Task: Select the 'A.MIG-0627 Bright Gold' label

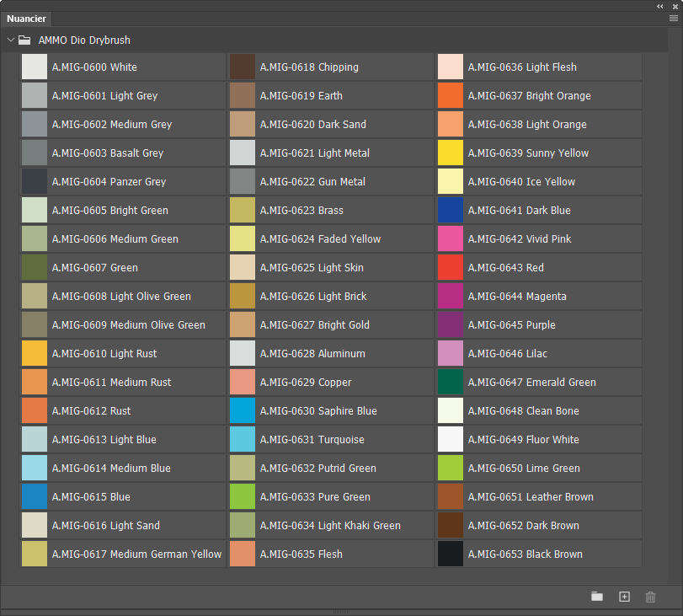Action: pos(314,325)
